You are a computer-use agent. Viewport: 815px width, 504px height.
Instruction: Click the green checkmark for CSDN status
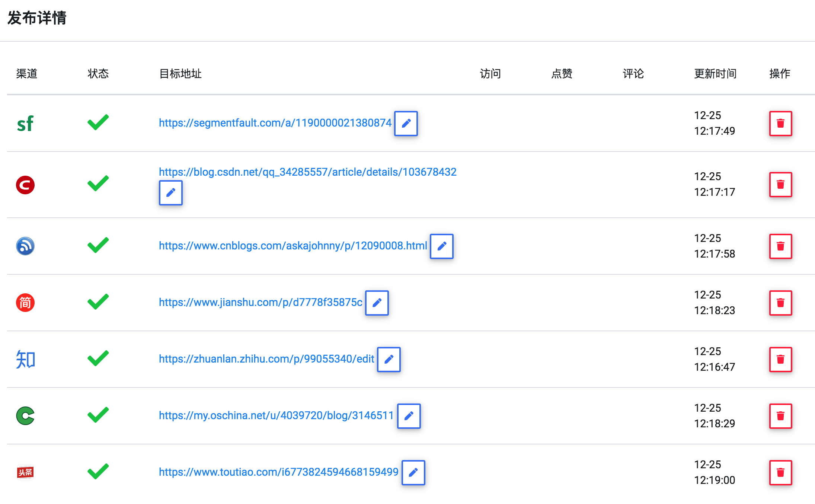[98, 182]
